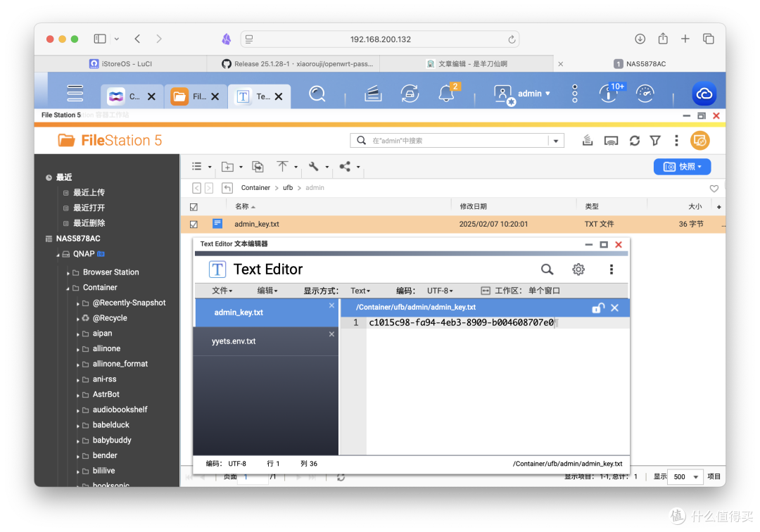760x532 pixels.
Task: Uncheck the admin_key.txt row checkbox
Action: tap(194, 224)
